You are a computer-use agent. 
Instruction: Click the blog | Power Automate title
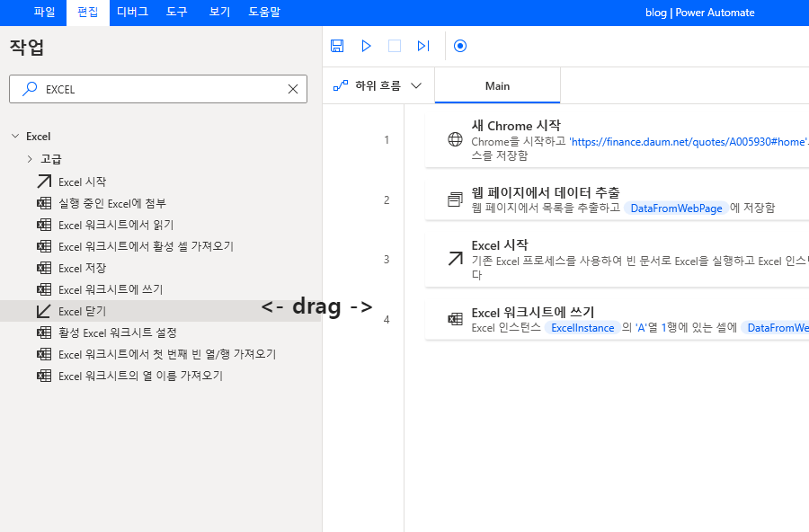pyautogui.click(x=699, y=13)
